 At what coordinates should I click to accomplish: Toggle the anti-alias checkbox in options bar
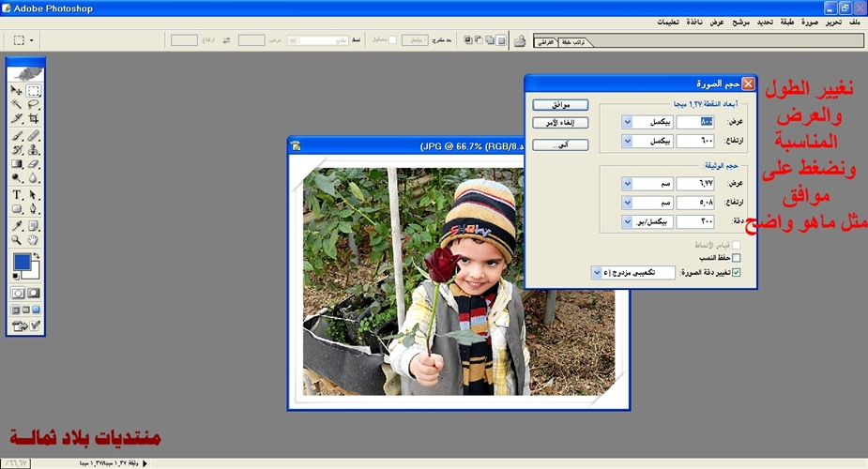[392, 39]
